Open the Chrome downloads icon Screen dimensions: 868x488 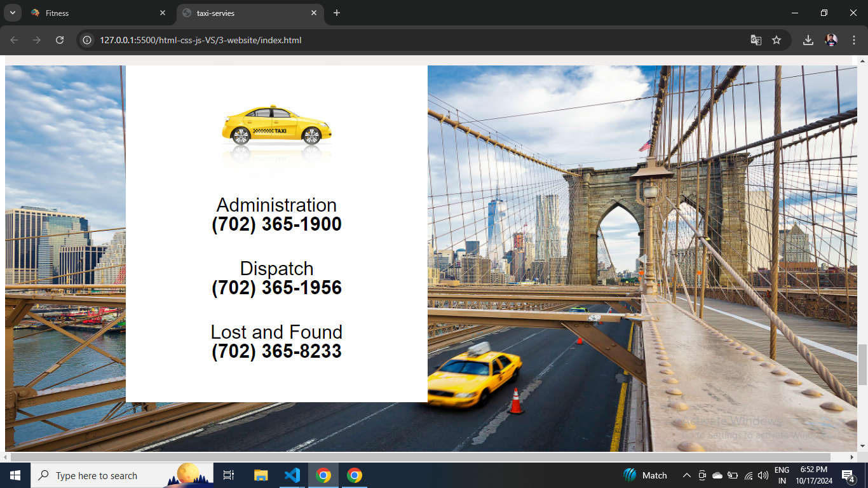[x=808, y=40]
